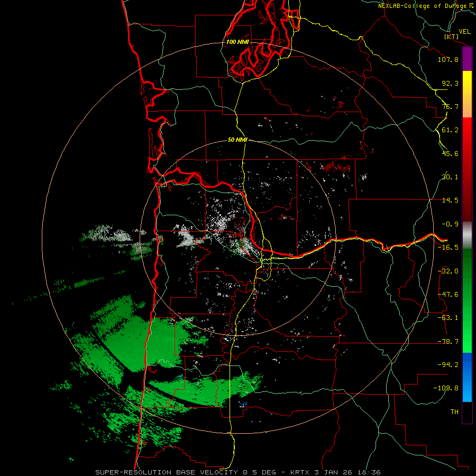Screen dimensions: 476x476
Task: Click the -78.7 velocity scale value
Action: (x=448, y=342)
